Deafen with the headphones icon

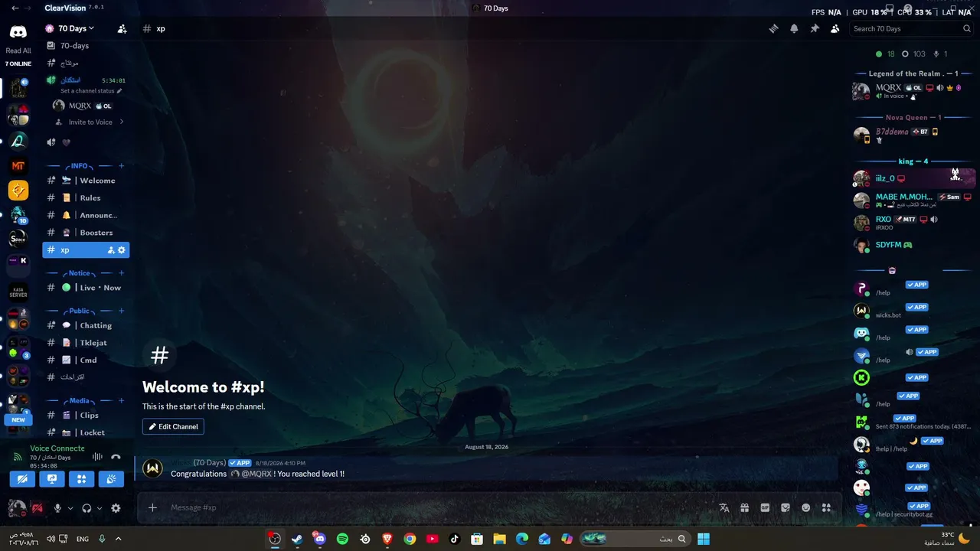[87, 508]
